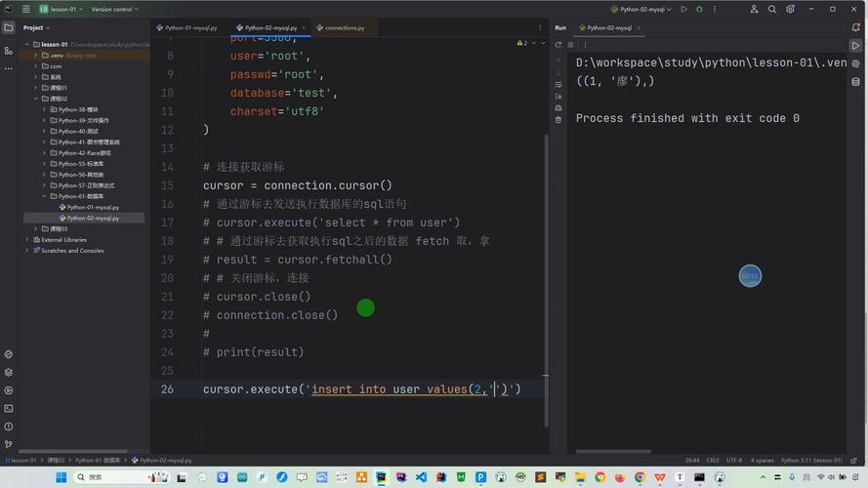Stop the running process in Run panel
The height and width of the screenshot is (488, 868).
coord(571,45)
